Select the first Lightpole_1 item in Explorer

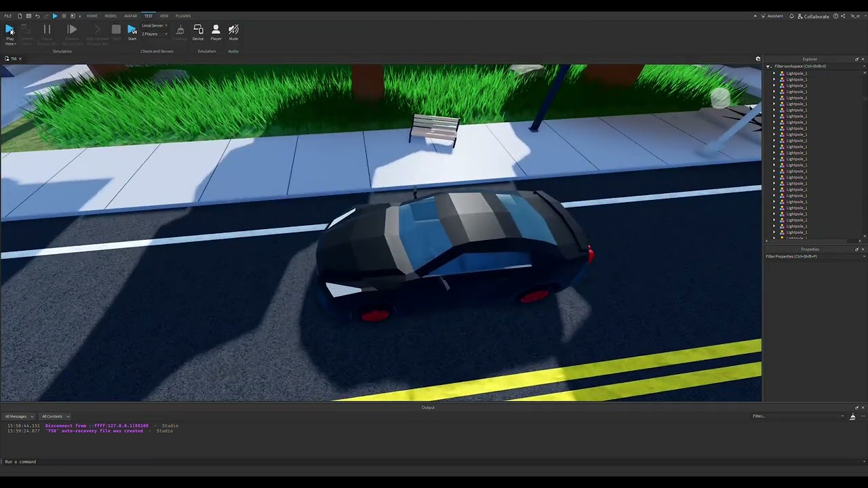pos(796,73)
